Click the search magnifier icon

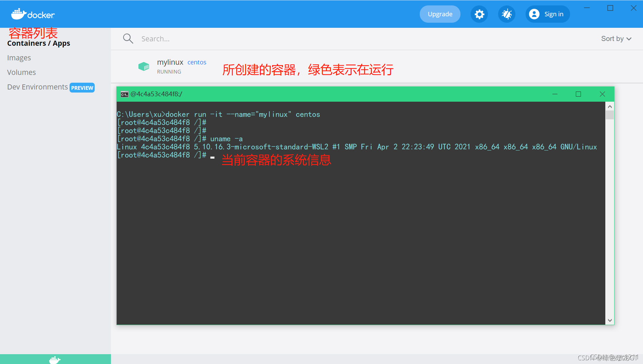tap(128, 38)
